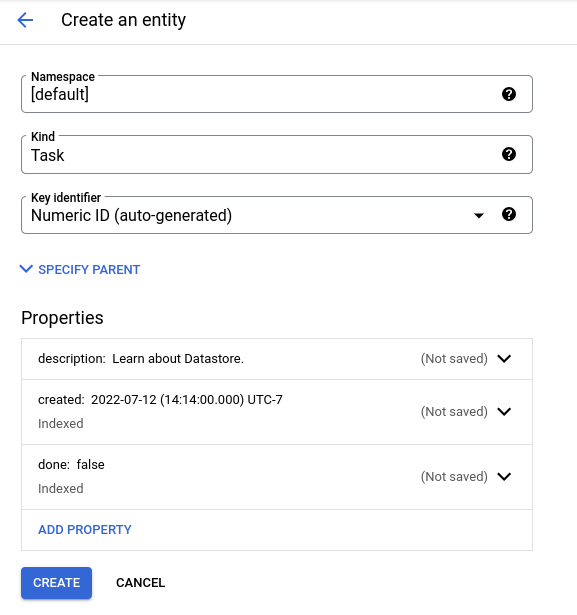Focus the Kind field containing Task
This screenshot has width=577, height=615.
click(x=277, y=155)
